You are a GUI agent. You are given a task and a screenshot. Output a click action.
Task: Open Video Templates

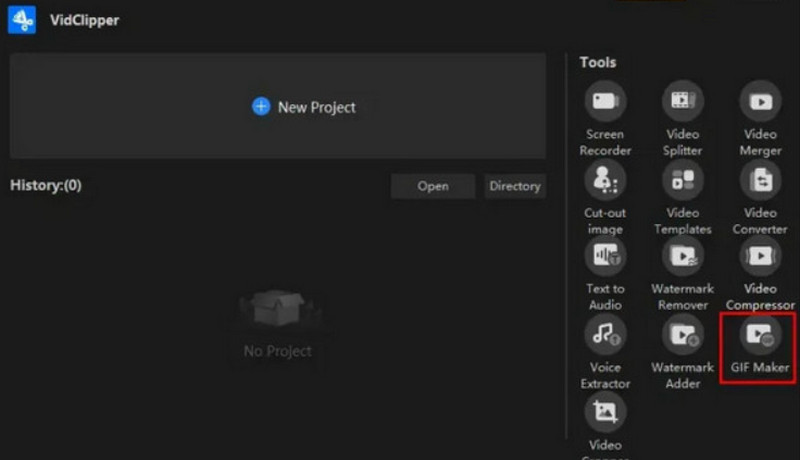[682, 180]
